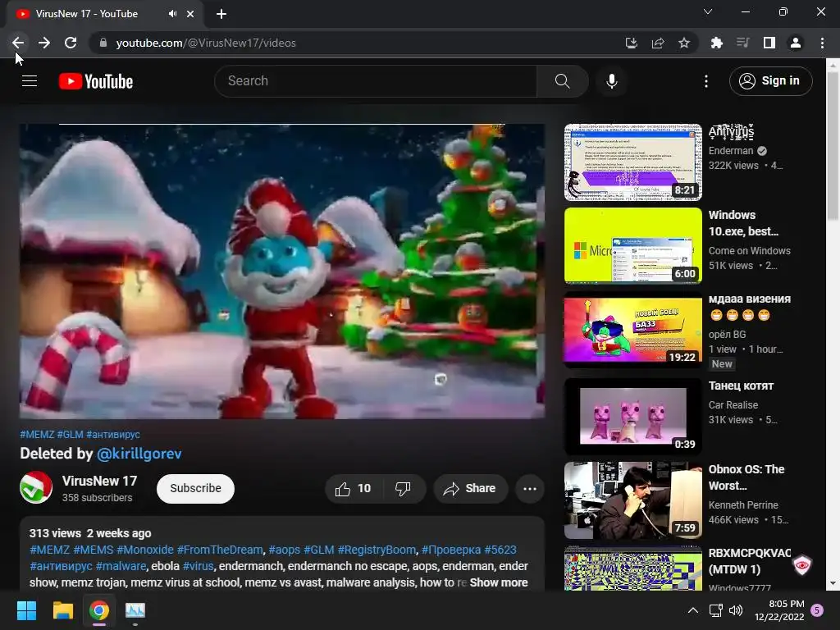
Task: Open the Windows 10.exe video thumbnail
Action: pos(633,246)
